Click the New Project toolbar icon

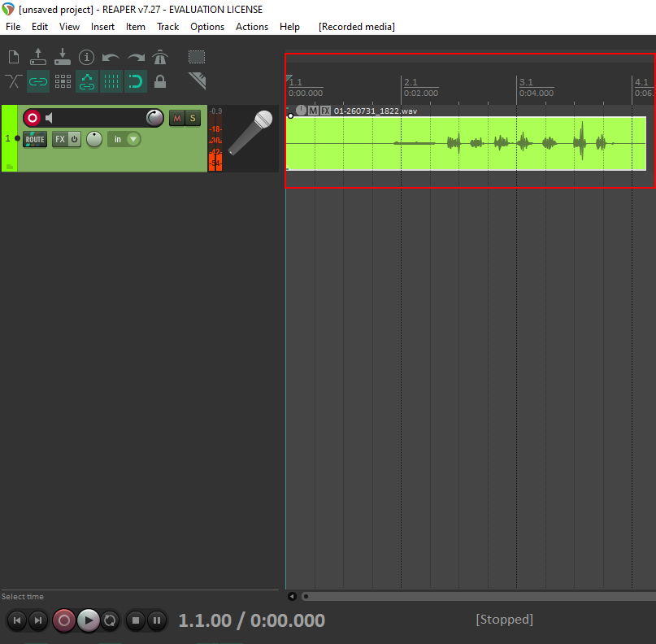[14, 57]
